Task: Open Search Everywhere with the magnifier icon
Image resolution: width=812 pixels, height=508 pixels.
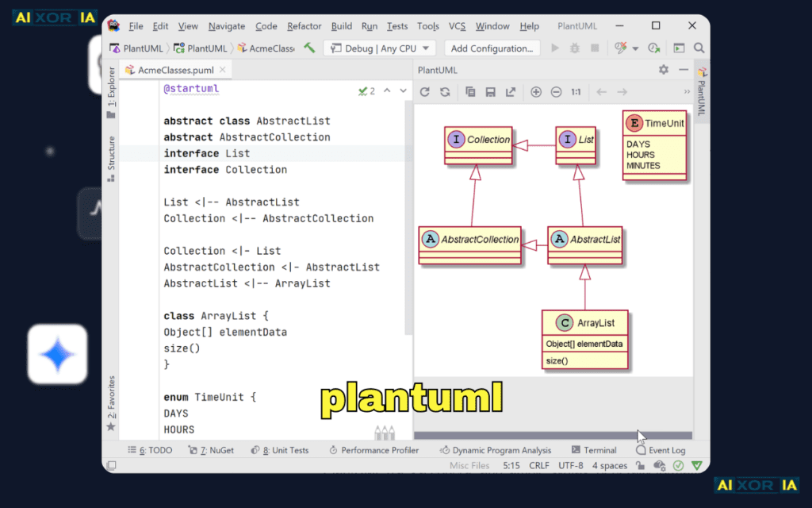Action: pyautogui.click(x=697, y=48)
